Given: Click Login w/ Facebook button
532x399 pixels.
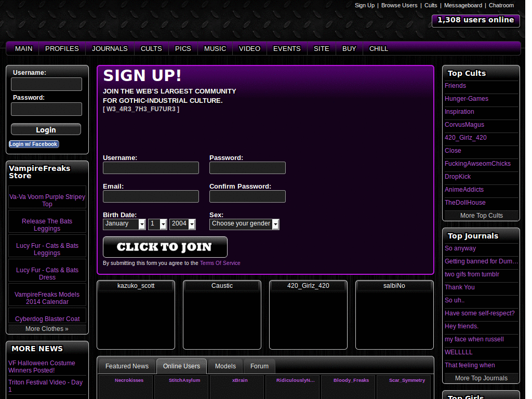Looking at the screenshot, I should click(x=34, y=144).
